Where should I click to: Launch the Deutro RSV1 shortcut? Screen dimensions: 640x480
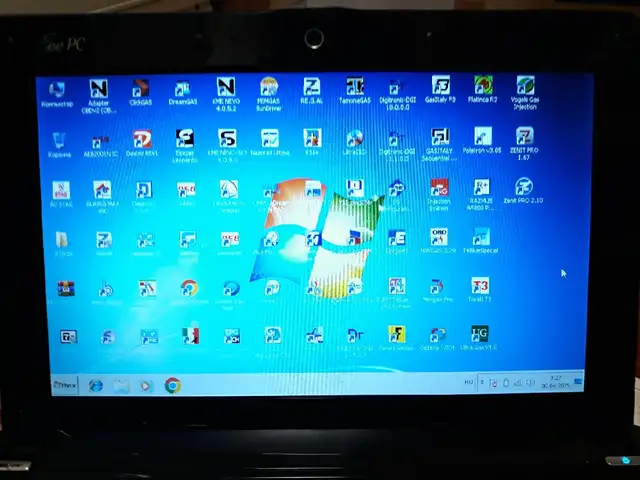[142, 143]
